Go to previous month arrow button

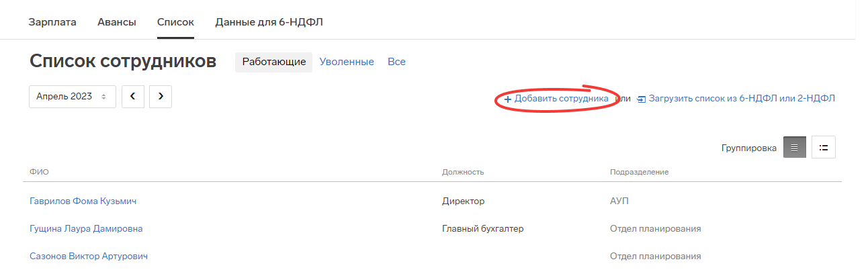coord(133,96)
